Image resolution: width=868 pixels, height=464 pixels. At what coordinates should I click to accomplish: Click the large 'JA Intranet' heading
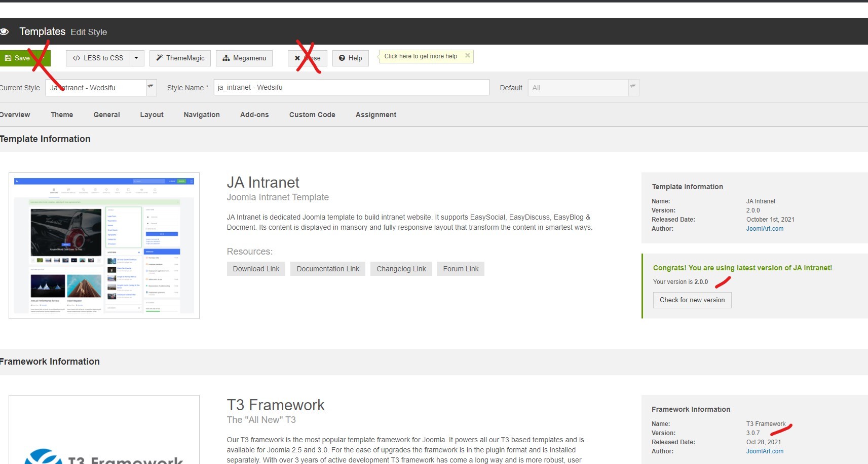tap(263, 183)
